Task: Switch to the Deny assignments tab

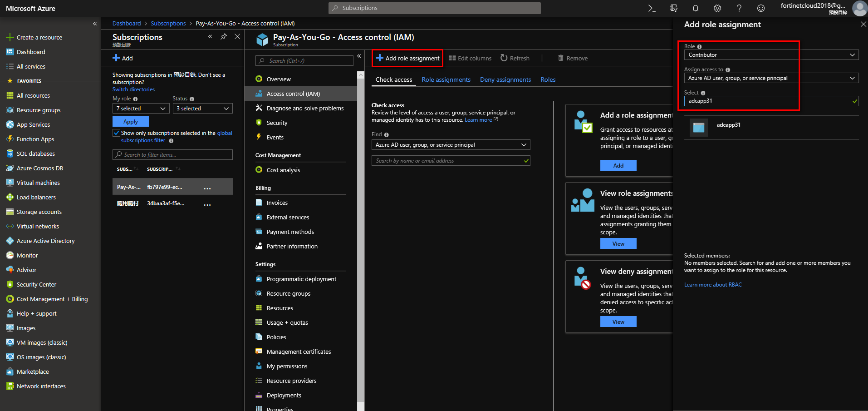Action: point(505,79)
